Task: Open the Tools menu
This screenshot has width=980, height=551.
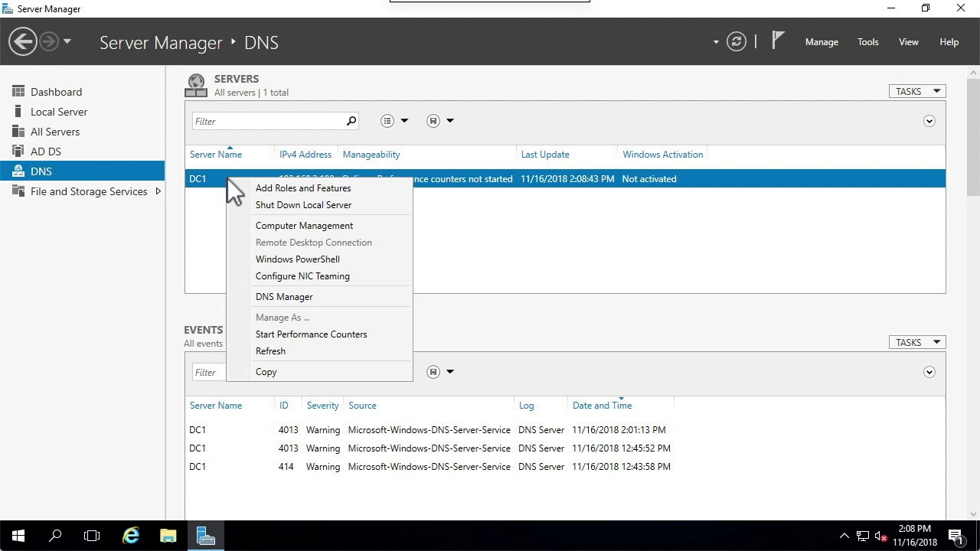Action: tap(867, 42)
